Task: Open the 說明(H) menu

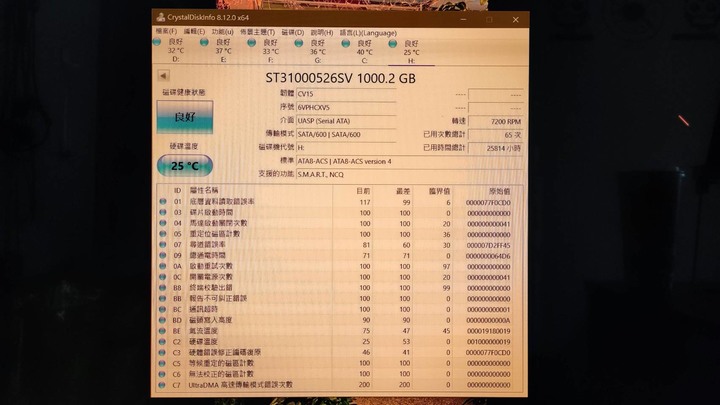Action: pos(321,33)
